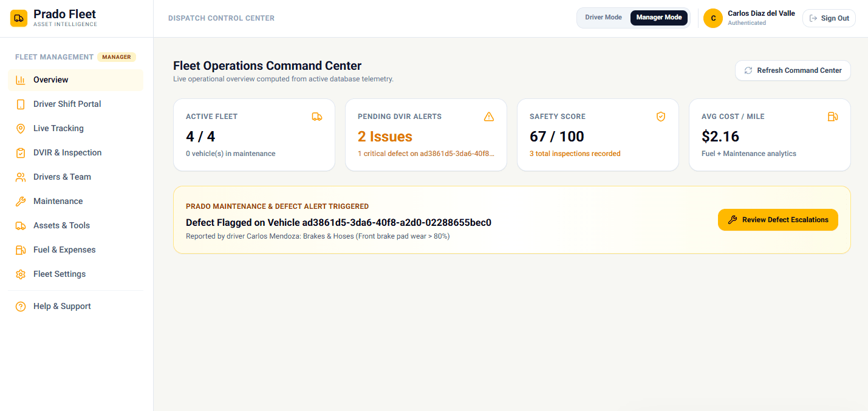Click the sign out arrow icon
The width and height of the screenshot is (868, 411).
(x=813, y=18)
